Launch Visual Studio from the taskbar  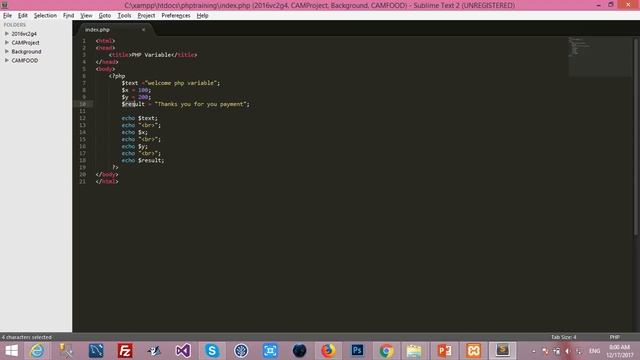(x=183, y=351)
